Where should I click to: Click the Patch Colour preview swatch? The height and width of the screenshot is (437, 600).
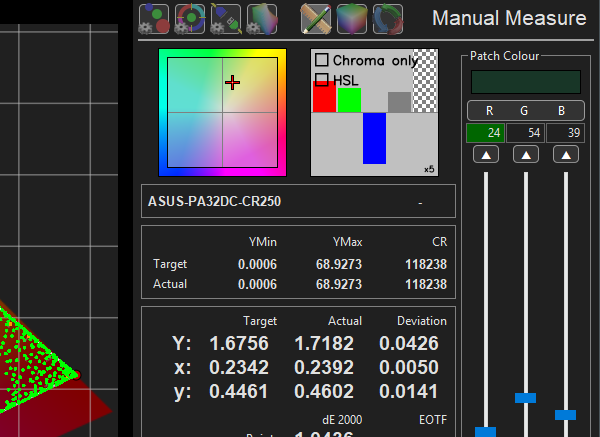click(x=525, y=82)
